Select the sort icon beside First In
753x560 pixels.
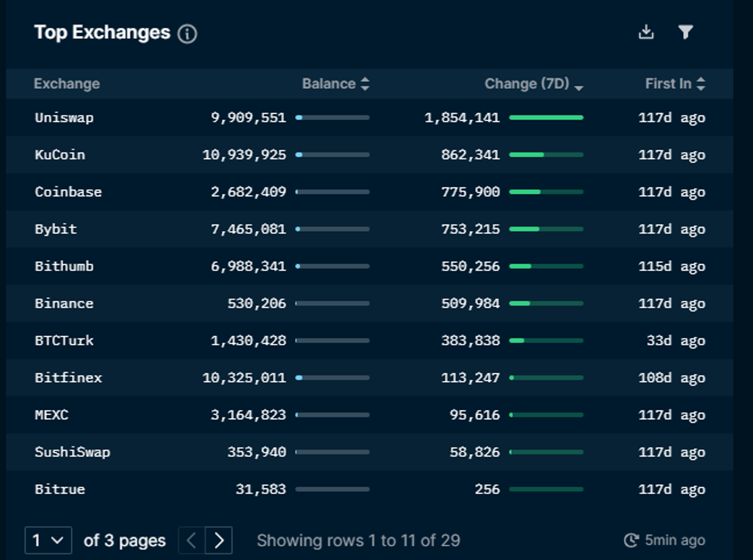click(701, 84)
